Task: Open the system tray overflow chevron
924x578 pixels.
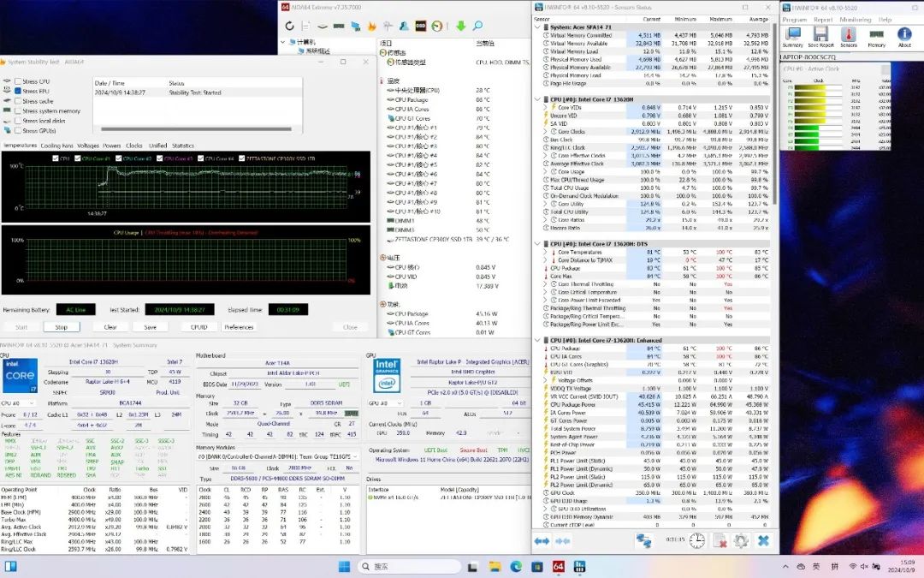Action: pyautogui.click(x=785, y=567)
